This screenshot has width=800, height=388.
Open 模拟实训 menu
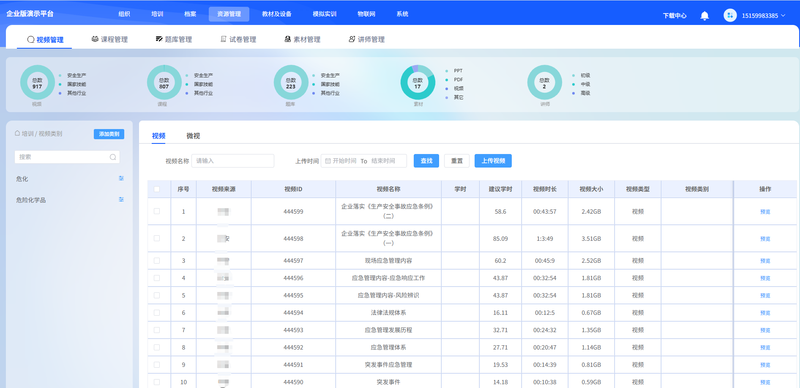click(324, 14)
